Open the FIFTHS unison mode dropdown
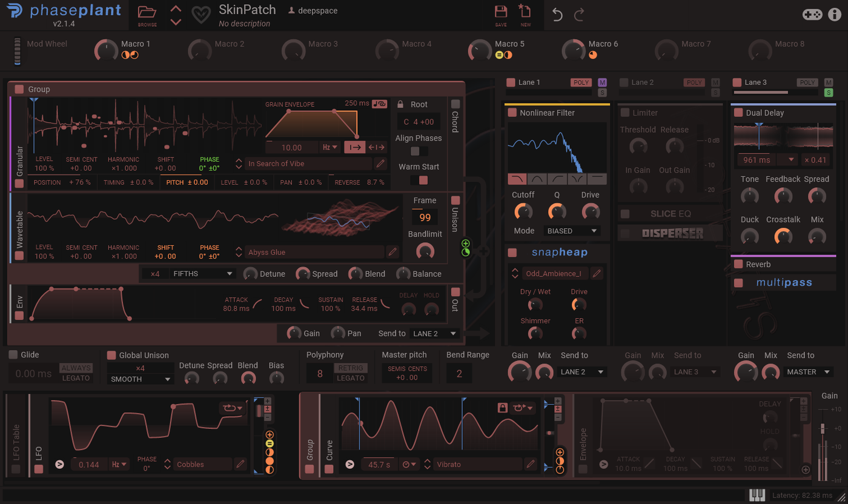 [x=202, y=274]
